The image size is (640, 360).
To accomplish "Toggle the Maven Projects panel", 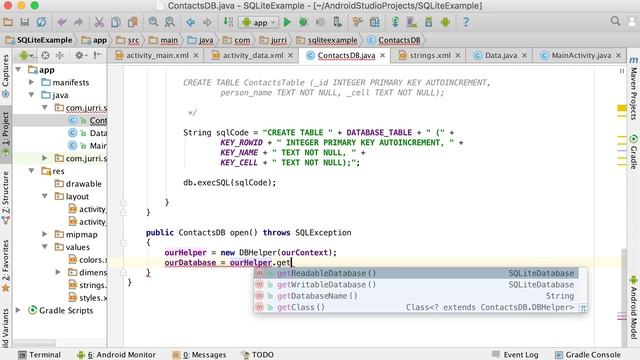I will click(633, 88).
